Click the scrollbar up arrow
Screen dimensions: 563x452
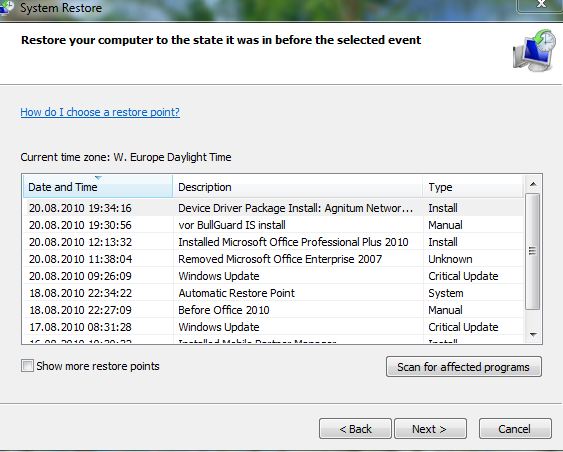pyautogui.click(x=533, y=184)
